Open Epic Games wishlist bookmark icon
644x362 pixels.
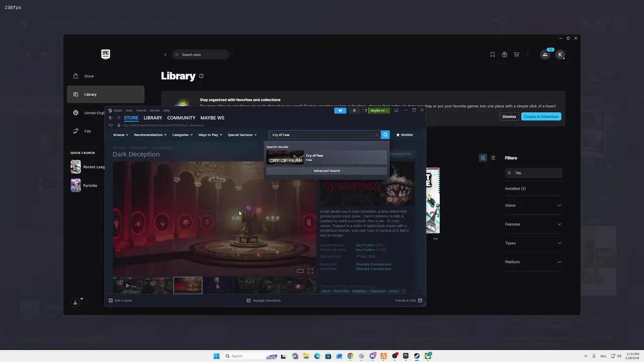(493, 55)
